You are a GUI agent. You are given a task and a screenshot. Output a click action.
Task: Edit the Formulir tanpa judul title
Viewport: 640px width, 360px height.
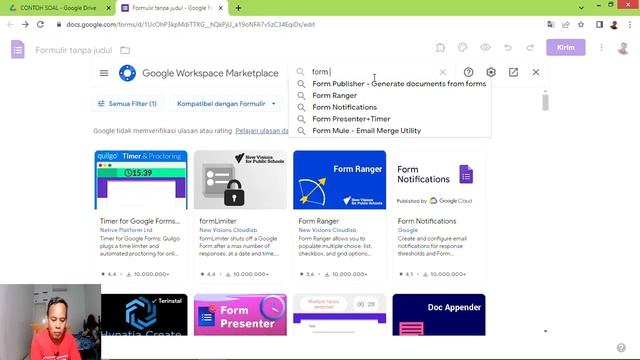[73, 50]
